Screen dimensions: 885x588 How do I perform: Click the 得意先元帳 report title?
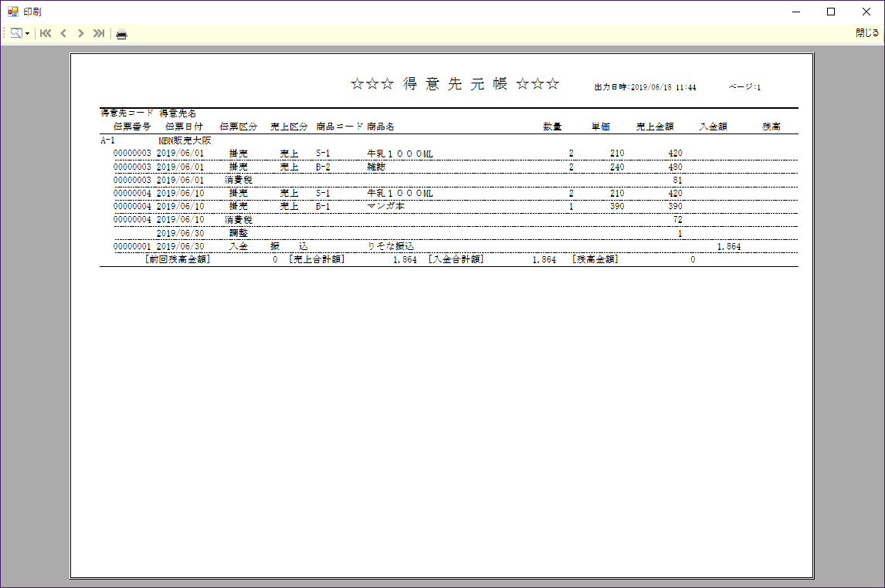(455, 84)
